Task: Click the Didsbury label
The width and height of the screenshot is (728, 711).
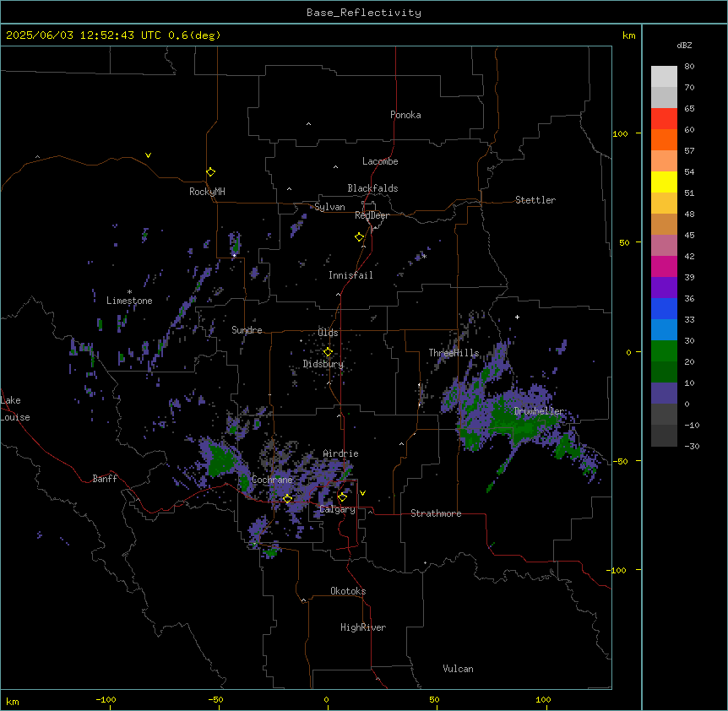Action: 323,364
